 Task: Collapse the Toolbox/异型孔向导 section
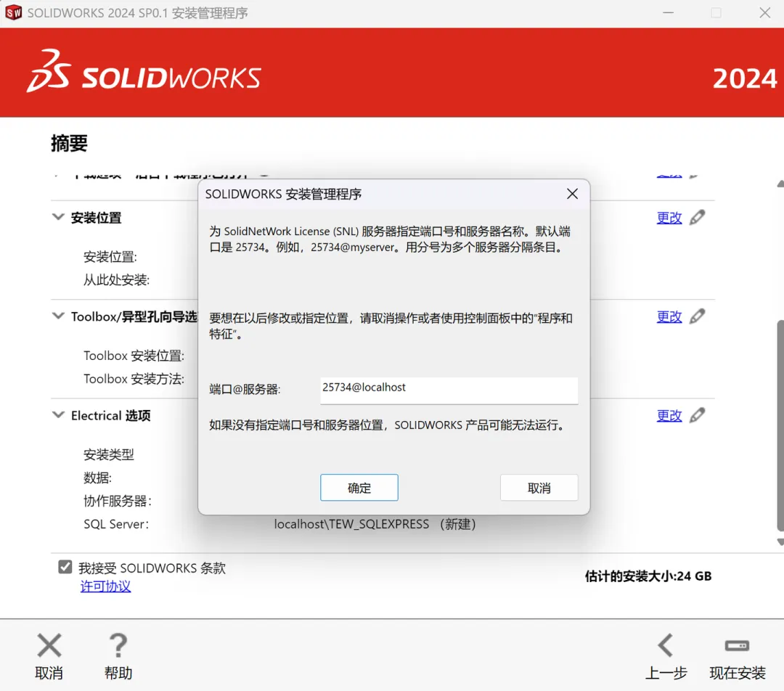[x=59, y=316]
